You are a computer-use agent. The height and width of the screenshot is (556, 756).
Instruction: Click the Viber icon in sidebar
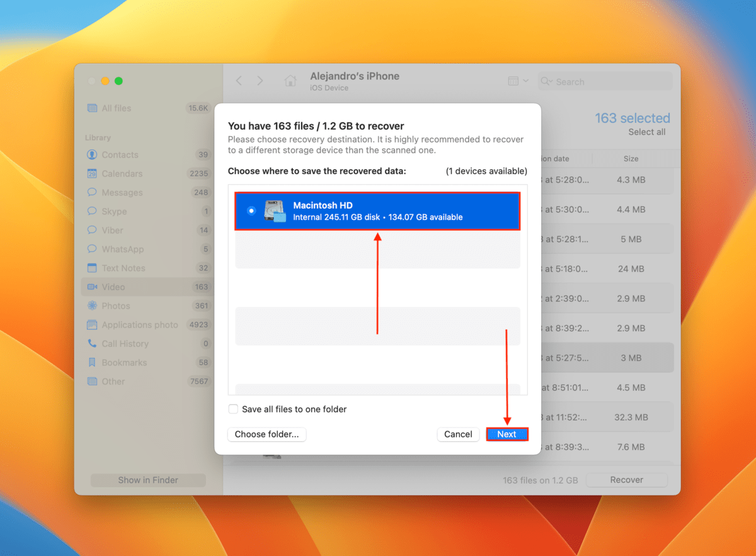(x=92, y=230)
